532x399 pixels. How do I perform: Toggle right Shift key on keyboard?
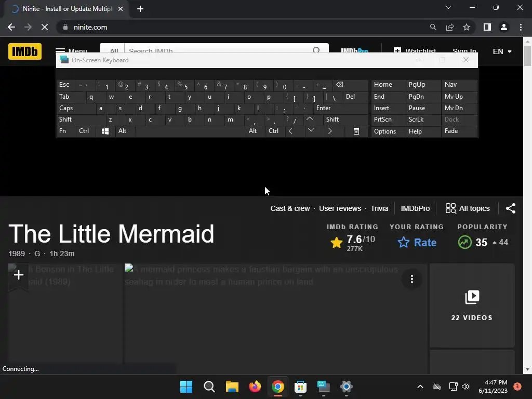[345, 119]
